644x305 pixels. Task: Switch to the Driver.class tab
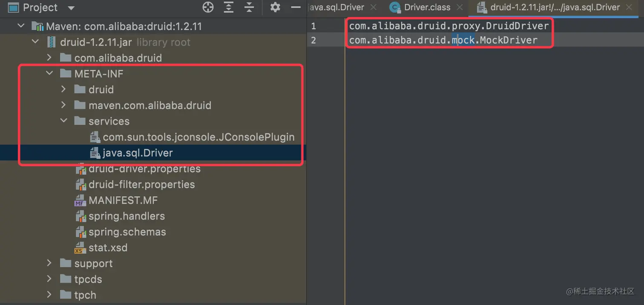(427, 7)
